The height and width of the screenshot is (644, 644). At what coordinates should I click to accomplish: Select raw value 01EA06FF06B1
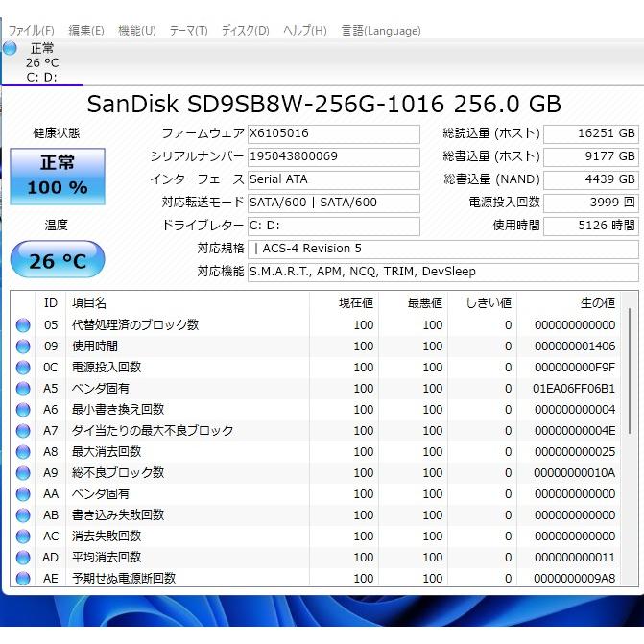[x=574, y=388]
